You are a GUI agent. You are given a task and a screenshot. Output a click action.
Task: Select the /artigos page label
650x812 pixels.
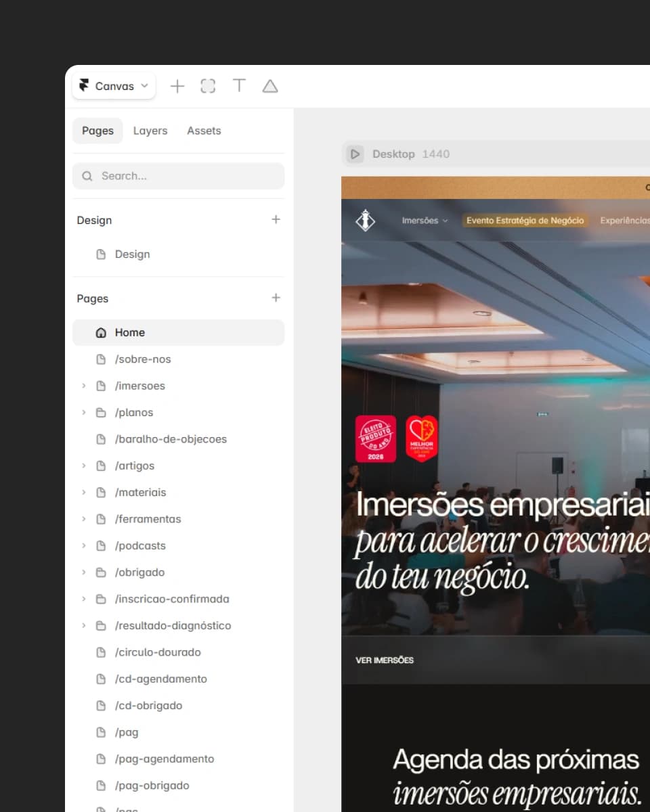(135, 466)
